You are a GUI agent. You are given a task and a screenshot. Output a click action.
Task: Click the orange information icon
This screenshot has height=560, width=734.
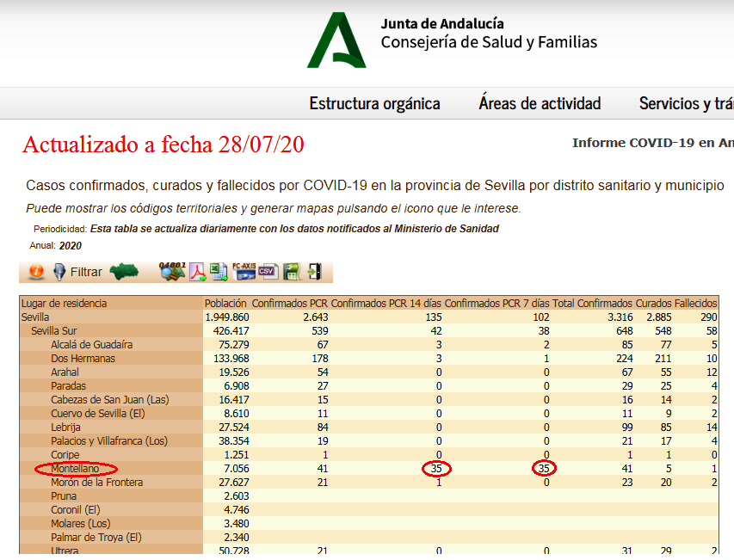coord(36,272)
